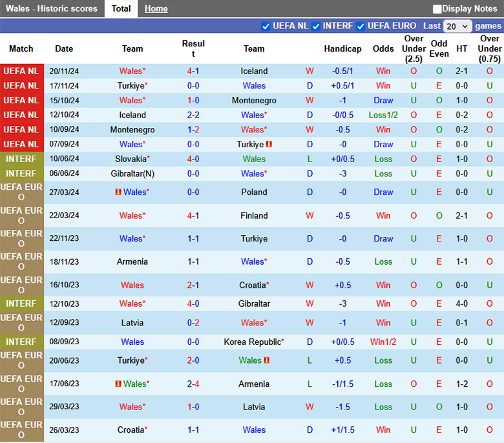Click red card icon beside Wales on 27/03/24
The image size is (504, 443).
pyautogui.click(x=118, y=192)
